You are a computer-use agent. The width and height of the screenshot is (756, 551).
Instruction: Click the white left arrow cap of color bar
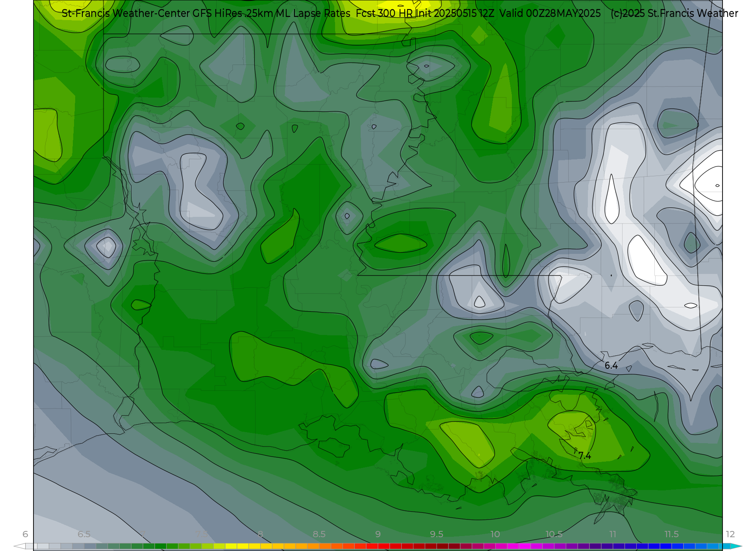[x=19, y=546]
